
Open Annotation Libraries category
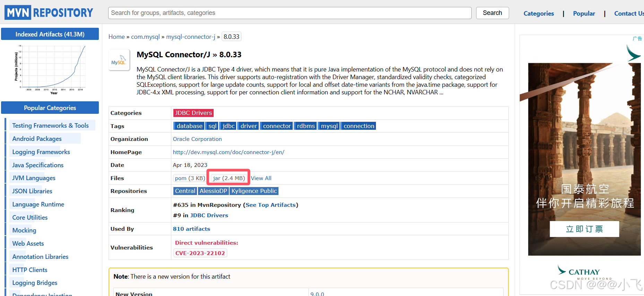click(x=40, y=256)
